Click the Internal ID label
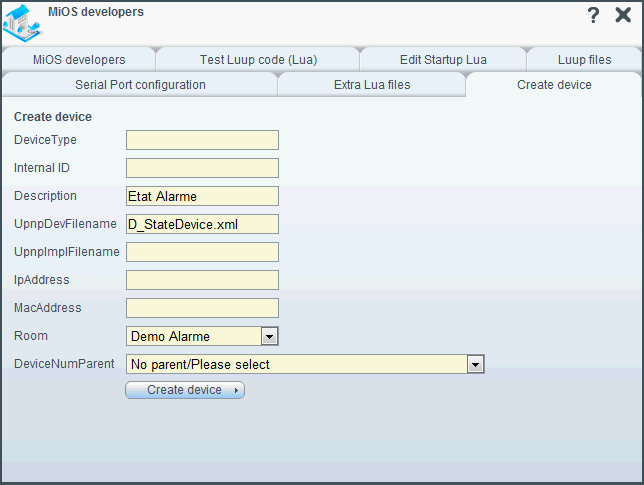Viewport: 644px width, 485px height. [41, 168]
